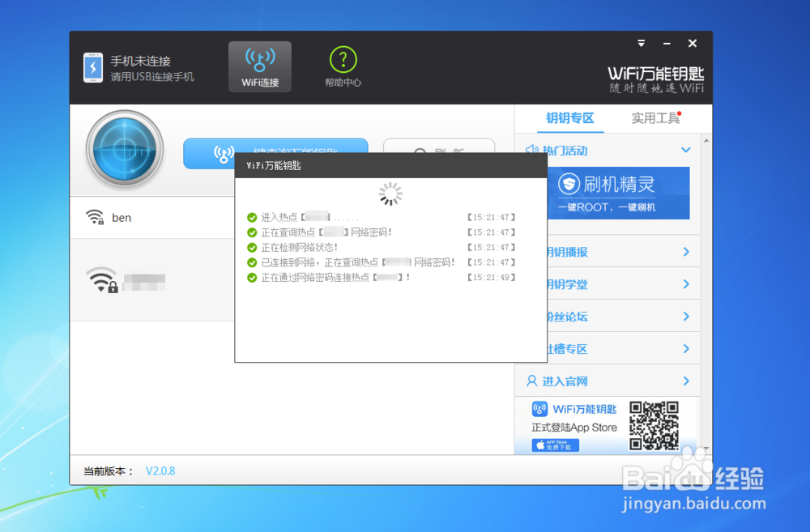Image resolution: width=810 pixels, height=532 pixels.
Task: Click green check beside 正在检测网络状态 line
Action: (252, 248)
